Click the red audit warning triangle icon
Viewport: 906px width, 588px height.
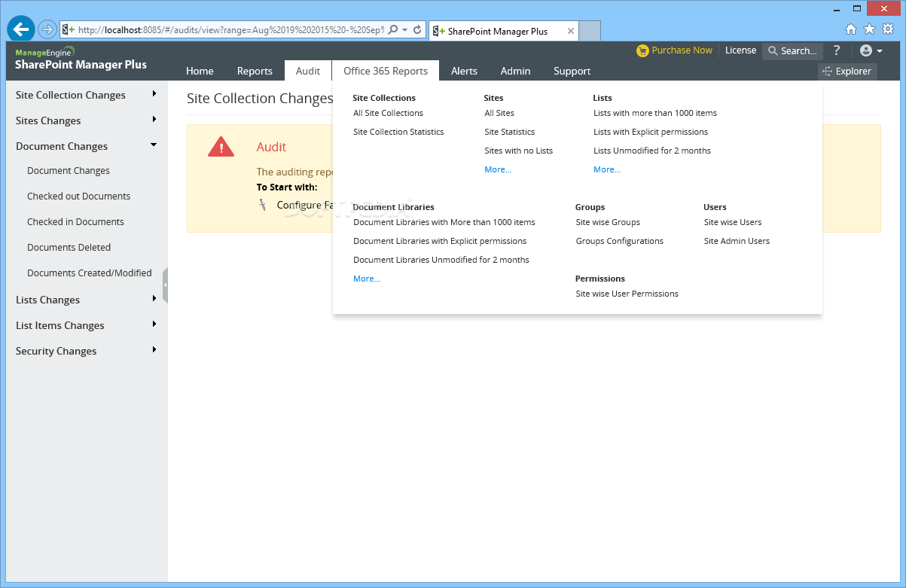(x=221, y=147)
